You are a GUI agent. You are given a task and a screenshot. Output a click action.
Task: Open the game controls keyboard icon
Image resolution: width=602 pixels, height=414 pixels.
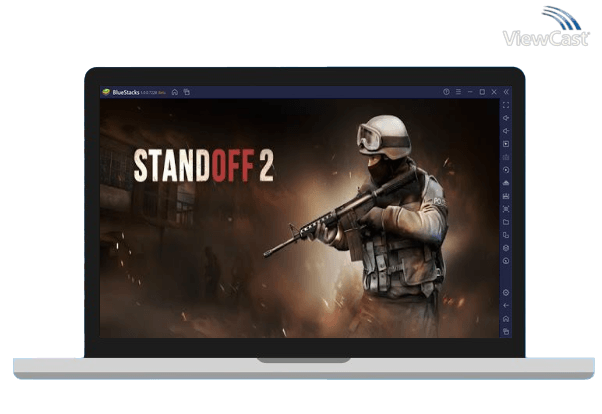tap(506, 157)
